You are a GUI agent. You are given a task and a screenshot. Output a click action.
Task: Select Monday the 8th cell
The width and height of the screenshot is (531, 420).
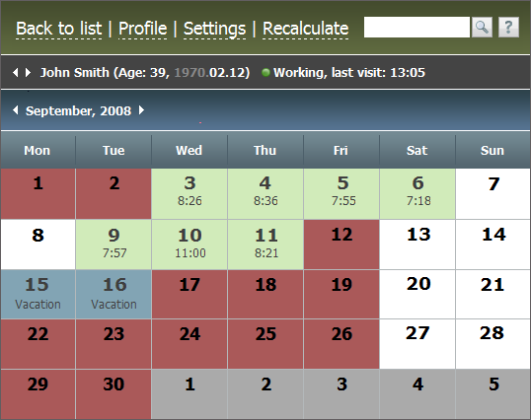38,245
